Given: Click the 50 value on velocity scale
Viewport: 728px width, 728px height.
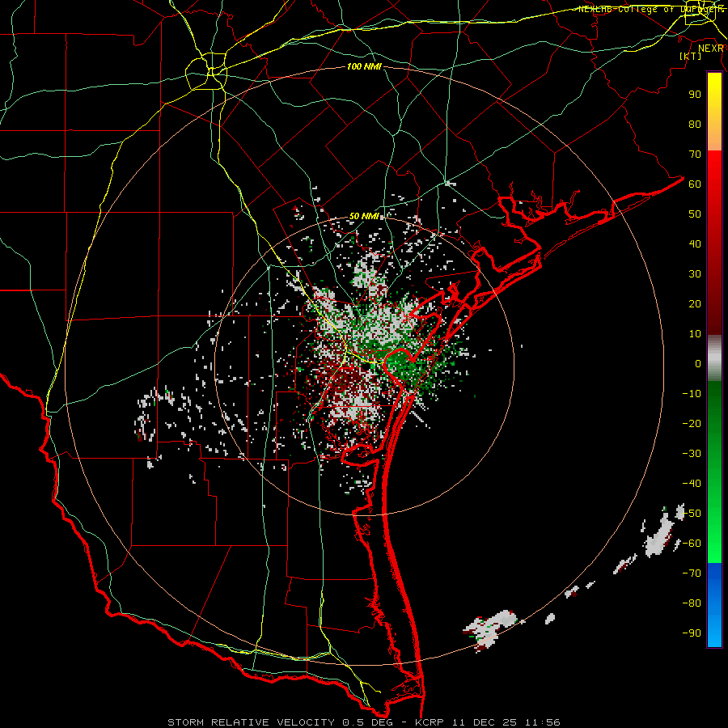Looking at the screenshot, I should point(695,214).
